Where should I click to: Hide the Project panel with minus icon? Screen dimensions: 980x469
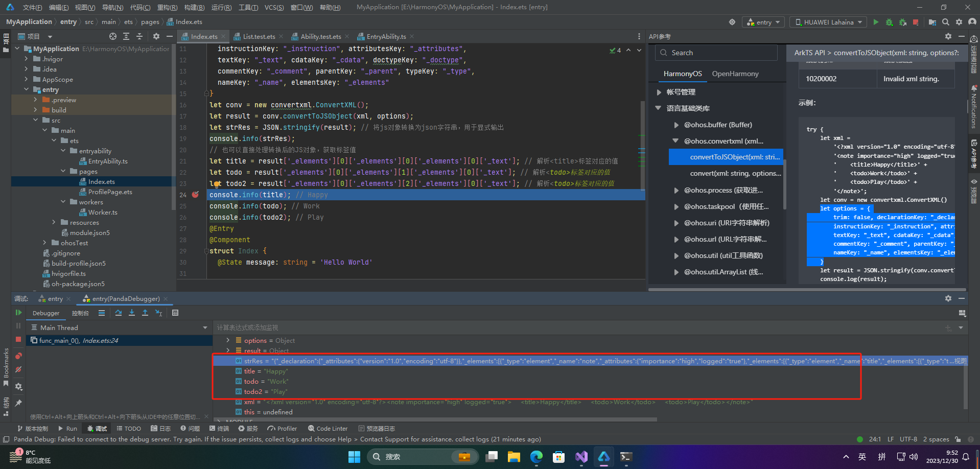click(x=170, y=36)
